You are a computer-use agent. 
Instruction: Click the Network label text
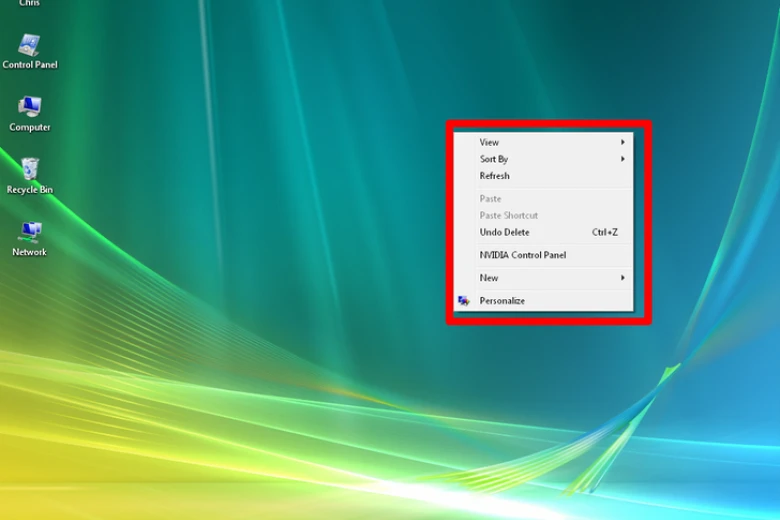(x=29, y=252)
